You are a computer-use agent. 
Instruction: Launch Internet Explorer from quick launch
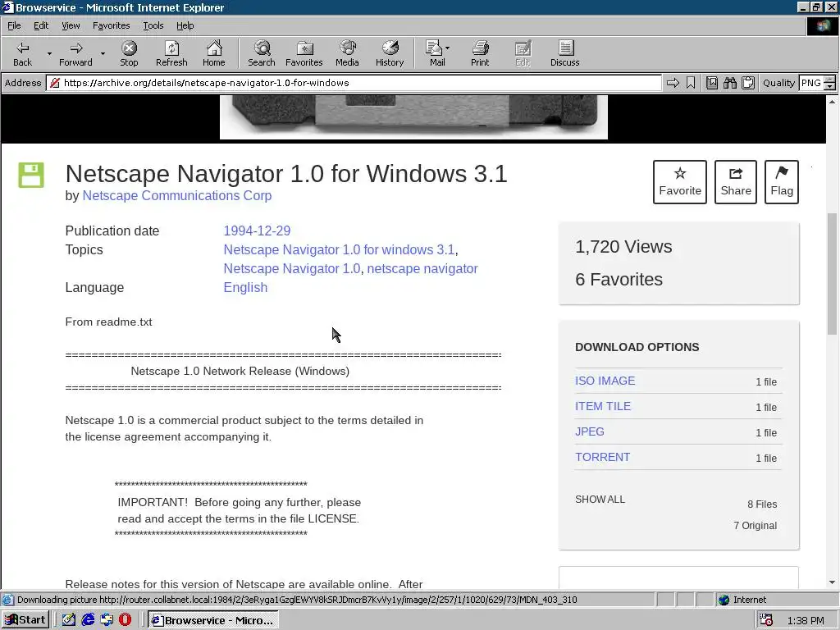(88, 620)
